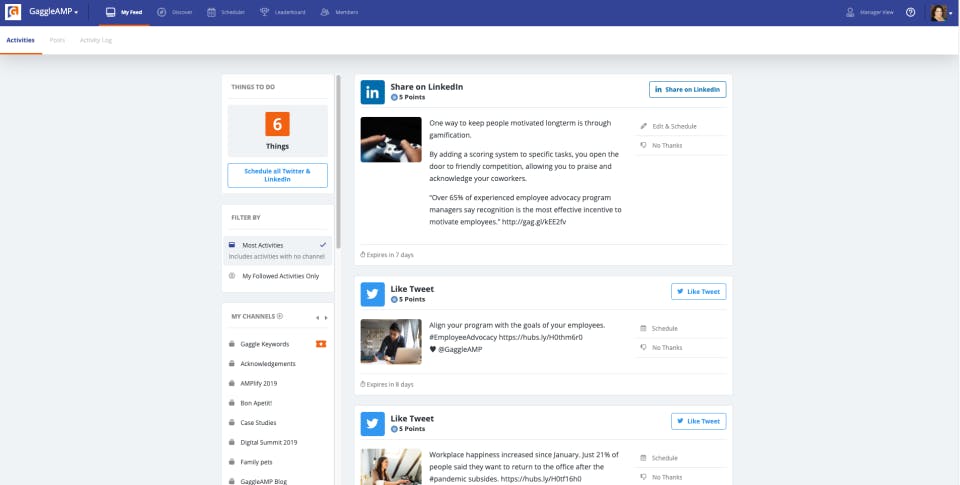Click Twitter icon on Workplace happiness tweet card
The image size is (960, 485).
(x=372, y=424)
